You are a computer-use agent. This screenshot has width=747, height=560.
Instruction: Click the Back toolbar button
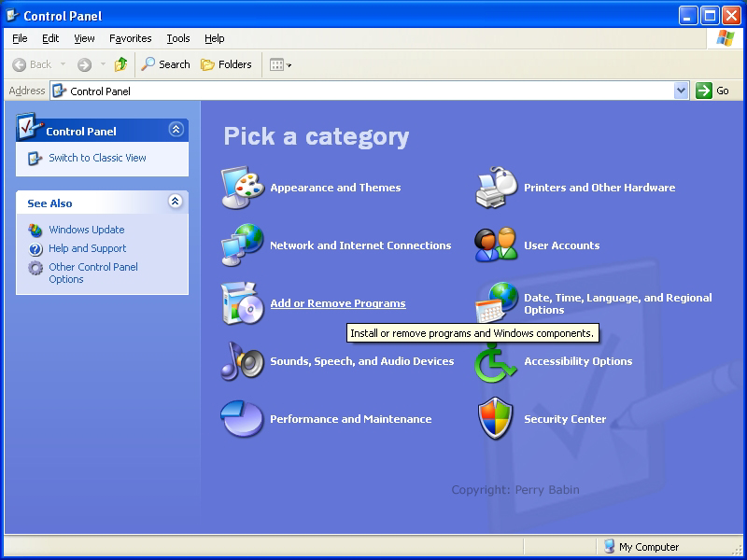[32, 64]
